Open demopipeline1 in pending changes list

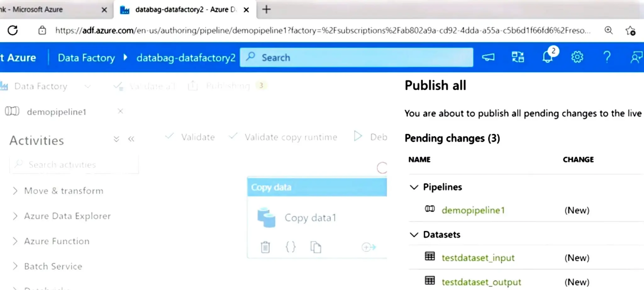pyautogui.click(x=473, y=210)
